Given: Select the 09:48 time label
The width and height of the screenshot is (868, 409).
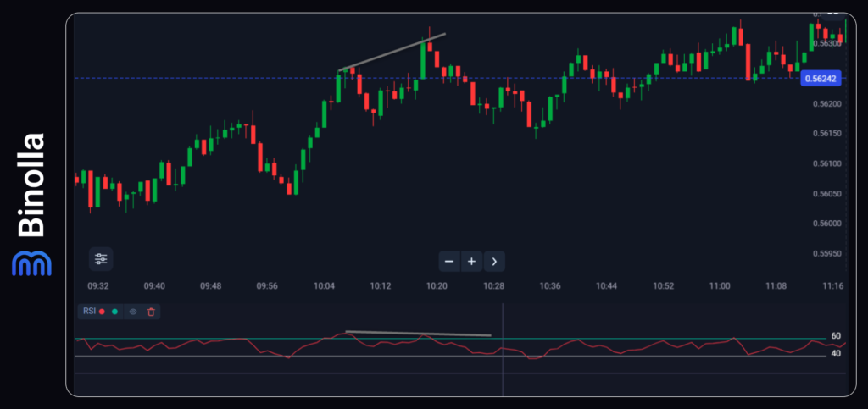Looking at the screenshot, I should 211,286.
